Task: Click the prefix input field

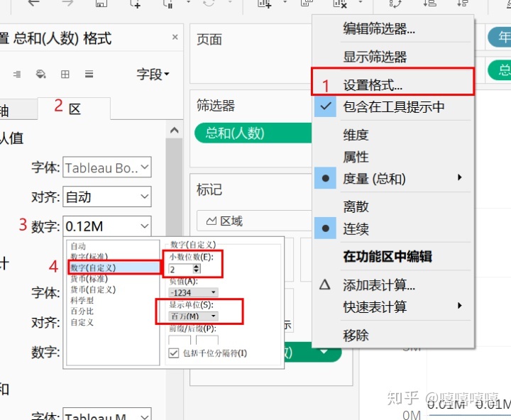Action: (180, 340)
